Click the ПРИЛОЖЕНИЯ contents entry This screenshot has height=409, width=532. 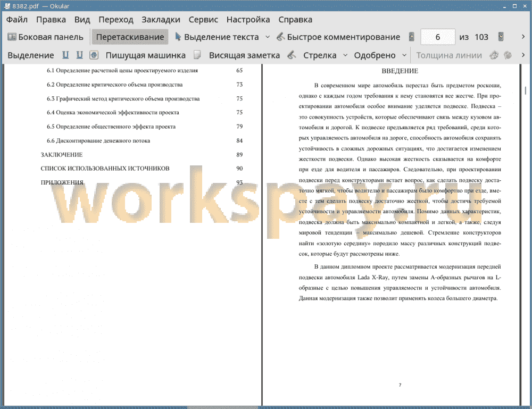pyautogui.click(x=62, y=182)
